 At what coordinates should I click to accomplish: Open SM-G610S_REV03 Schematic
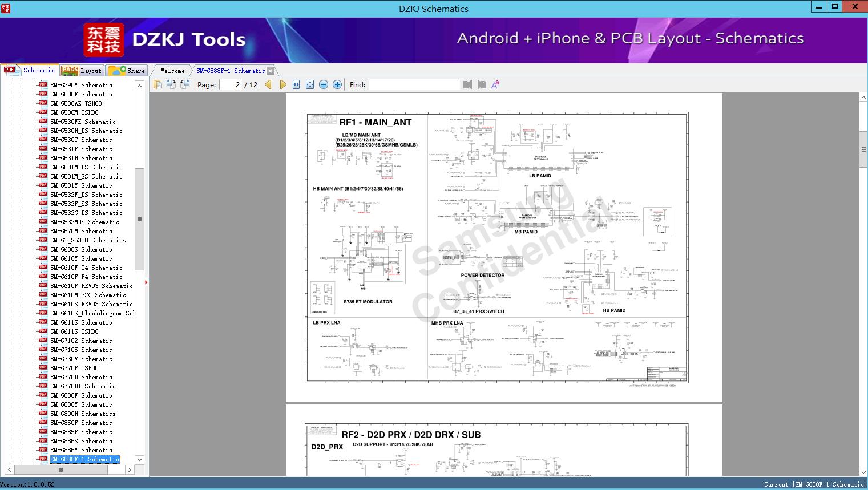[x=91, y=304]
